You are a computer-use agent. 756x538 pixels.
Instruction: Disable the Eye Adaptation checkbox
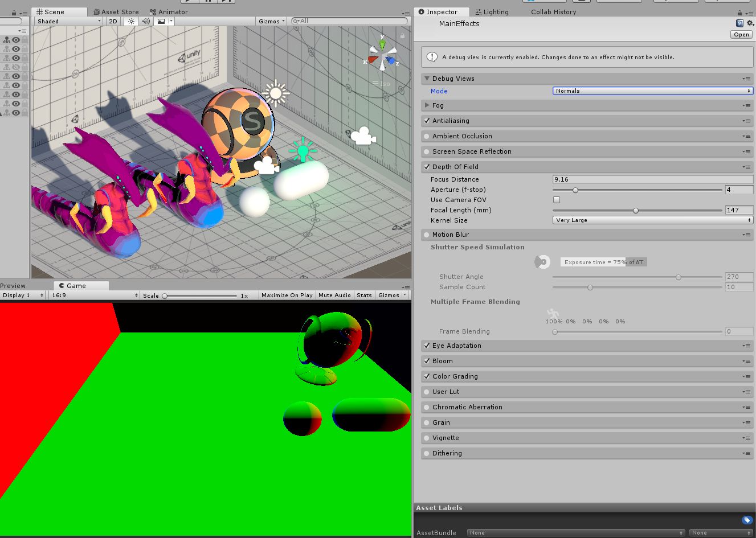[427, 346]
